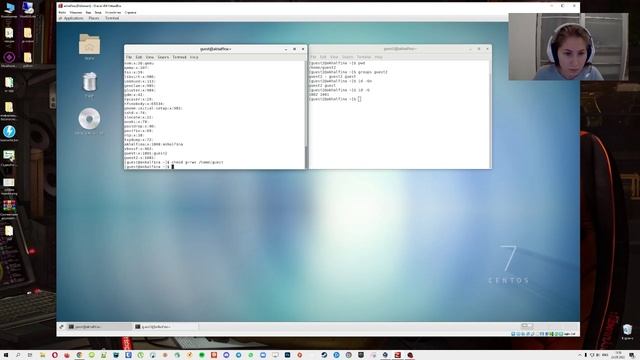Image resolution: width=640 pixels, height=360 pixels.
Task: Open VirtualBox Машина menu
Action: (76, 12)
